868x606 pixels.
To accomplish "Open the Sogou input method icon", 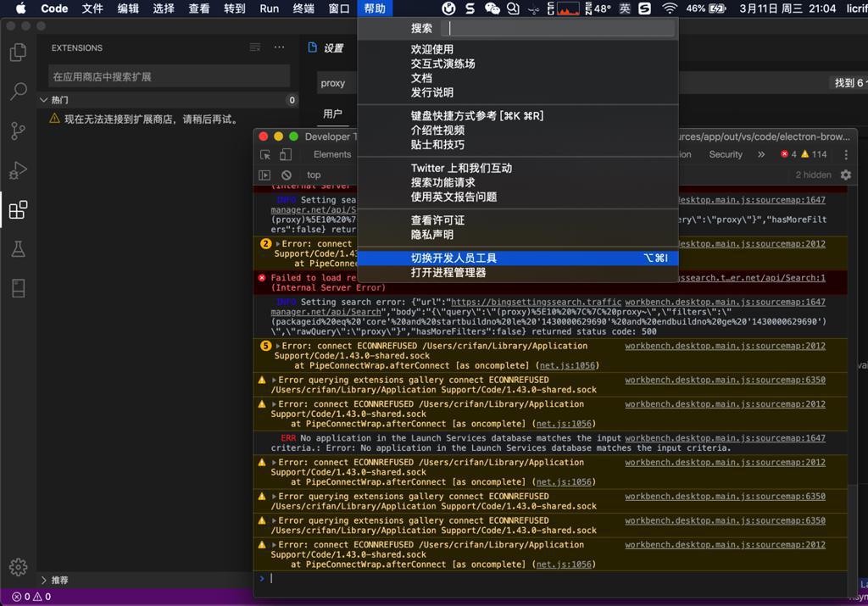I will pyautogui.click(x=644, y=8).
